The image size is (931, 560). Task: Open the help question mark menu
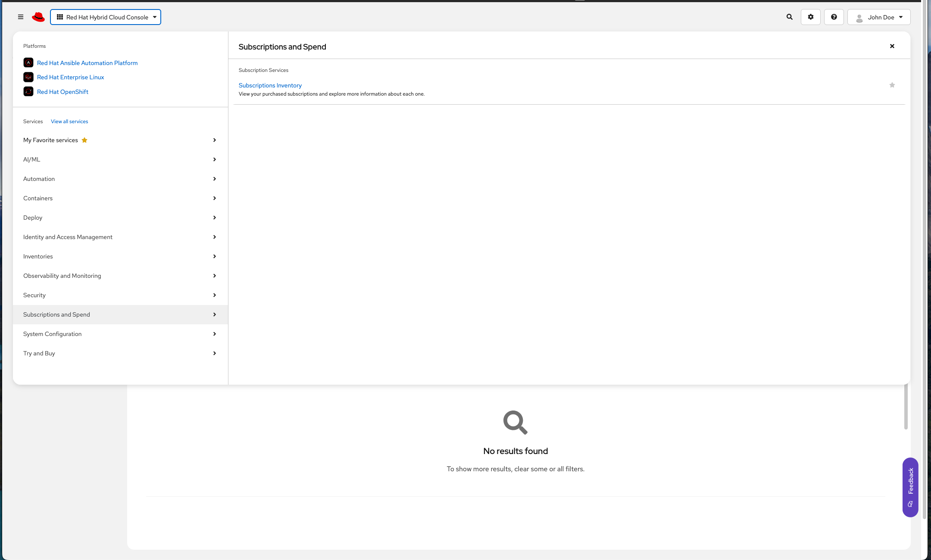(x=834, y=17)
